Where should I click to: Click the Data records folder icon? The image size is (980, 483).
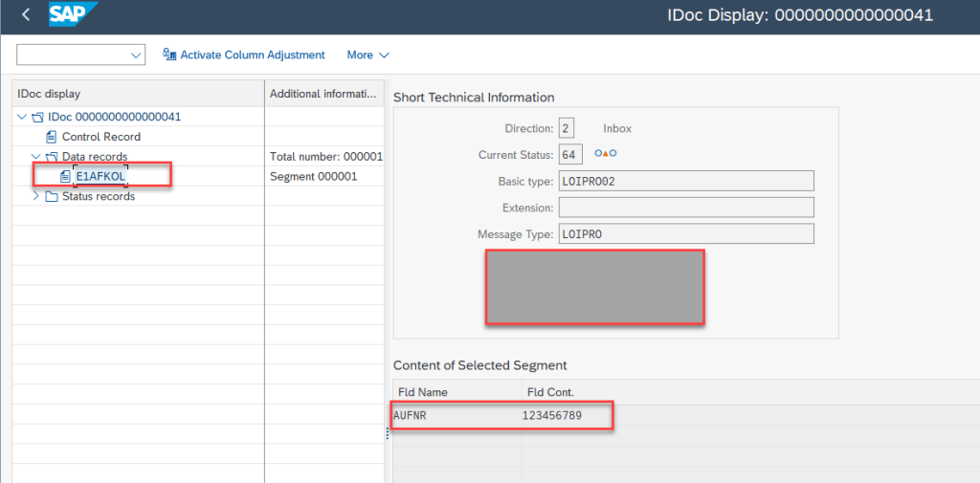52,157
